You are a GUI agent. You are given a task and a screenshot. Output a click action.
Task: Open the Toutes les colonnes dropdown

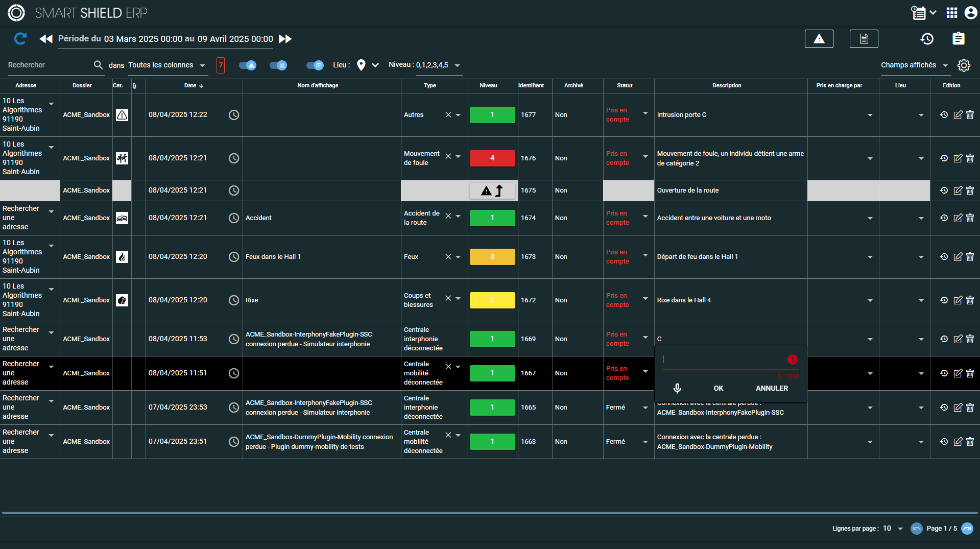(166, 65)
